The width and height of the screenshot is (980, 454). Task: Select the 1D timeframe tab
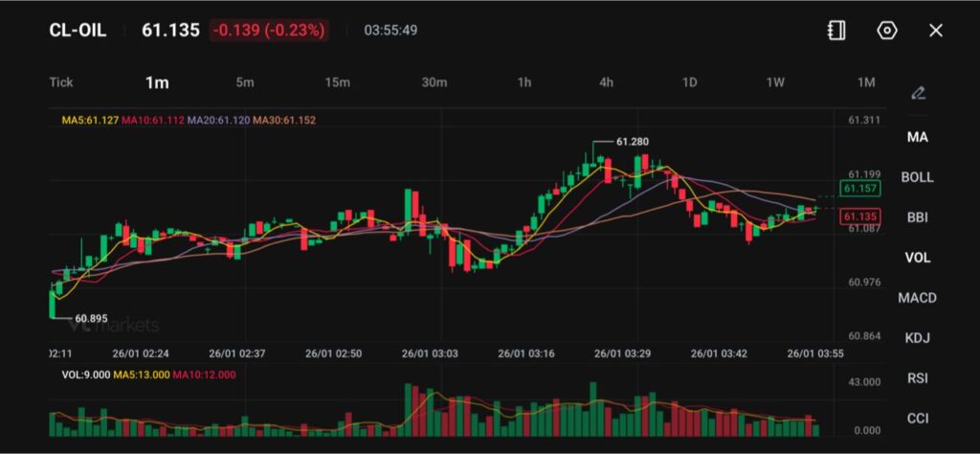pyautogui.click(x=689, y=82)
